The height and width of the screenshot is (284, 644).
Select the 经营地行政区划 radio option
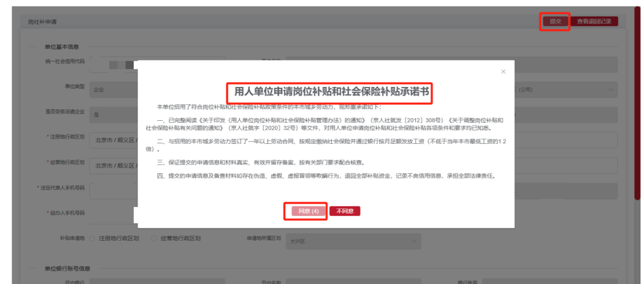[154, 239]
